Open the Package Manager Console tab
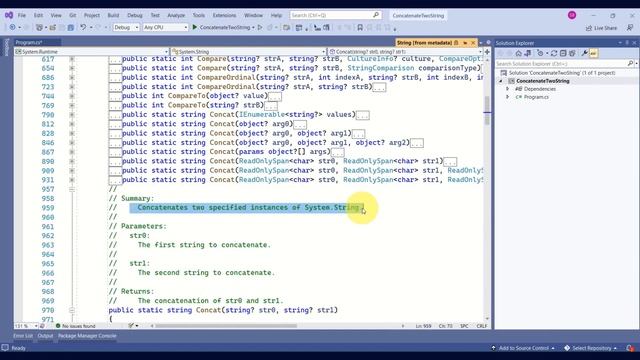This screenshot has height=360, width=640. [x=87, y=336]
